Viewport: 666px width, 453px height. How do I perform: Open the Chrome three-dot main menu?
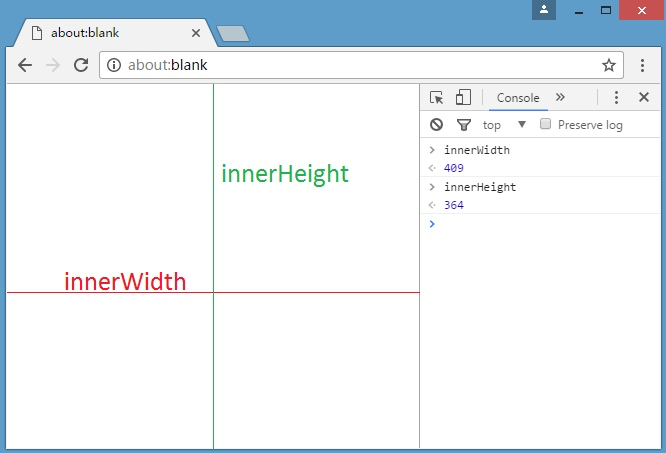[643, 65]
